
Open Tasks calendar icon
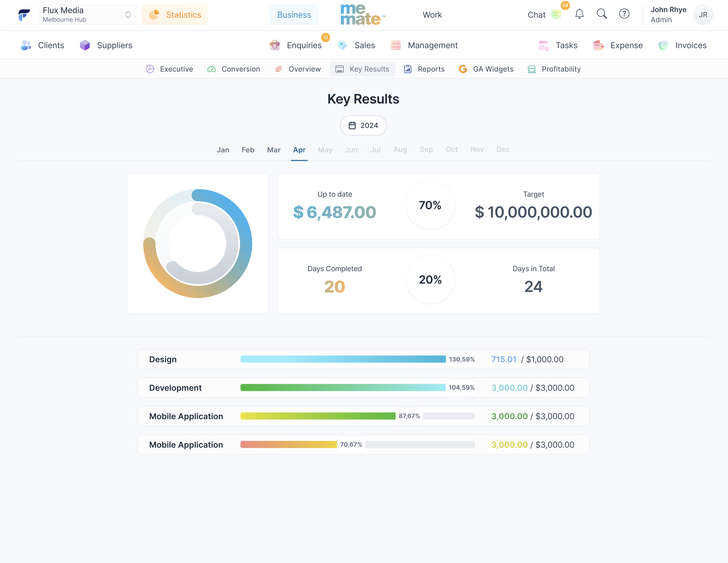[543, 45]
